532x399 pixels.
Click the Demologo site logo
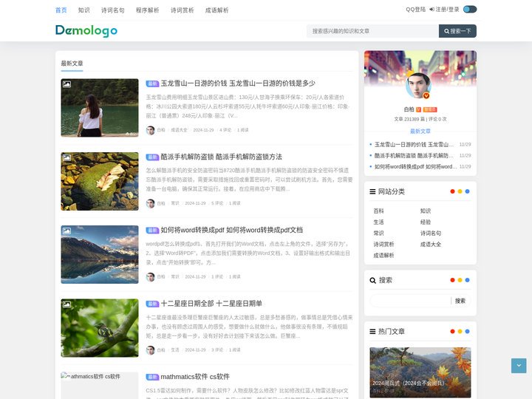point(86,30)
